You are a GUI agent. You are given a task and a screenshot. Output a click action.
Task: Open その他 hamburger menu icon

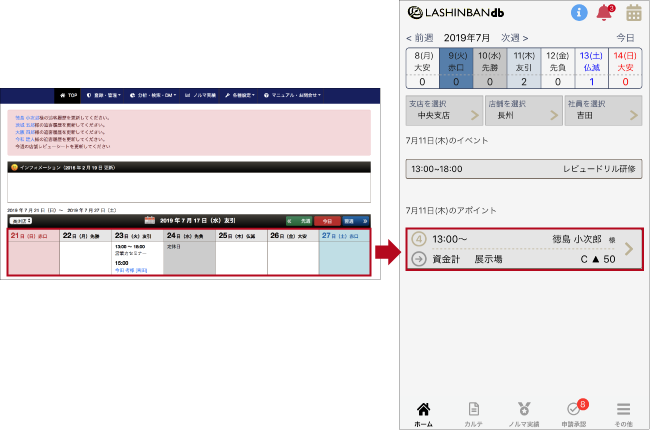[x=623, y=412]
